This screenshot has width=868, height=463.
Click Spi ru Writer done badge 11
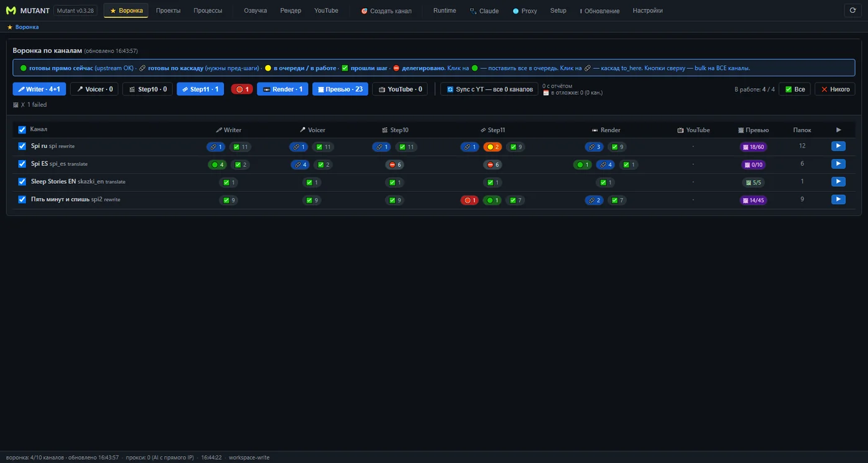(241, 147)
